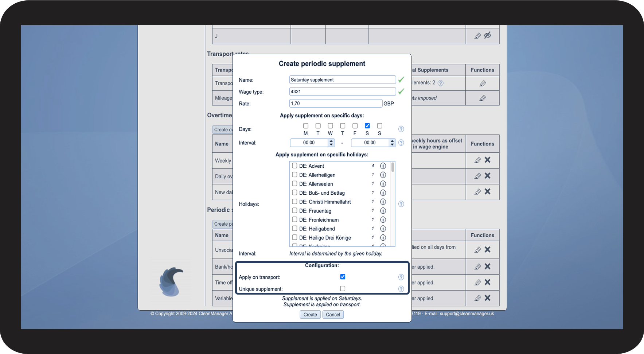Viewport: 644px width, 354px height.
Task: Click info icon next to DE: Advent
Action: click(x=383, y=166)
